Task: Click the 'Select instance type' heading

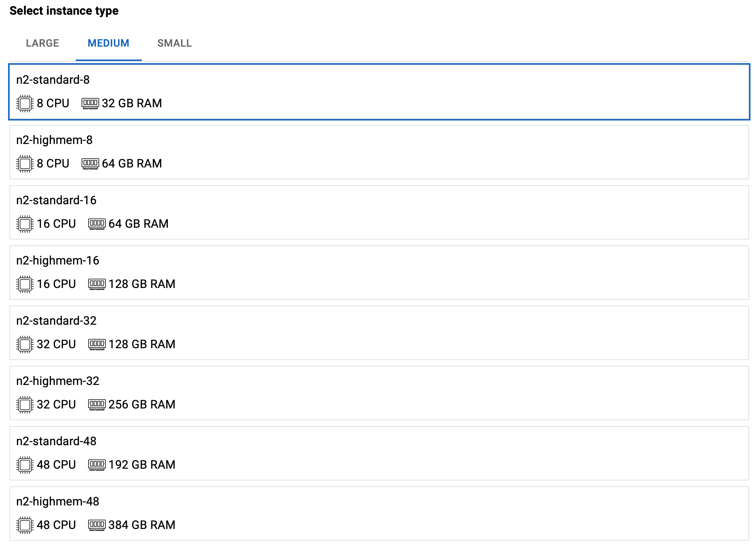Action: click(64, 11)
